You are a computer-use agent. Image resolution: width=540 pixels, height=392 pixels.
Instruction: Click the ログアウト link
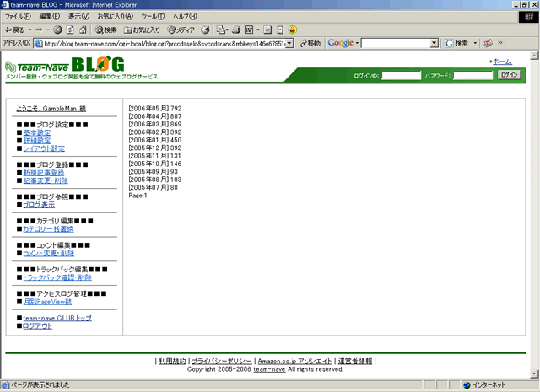click(37, 325)
